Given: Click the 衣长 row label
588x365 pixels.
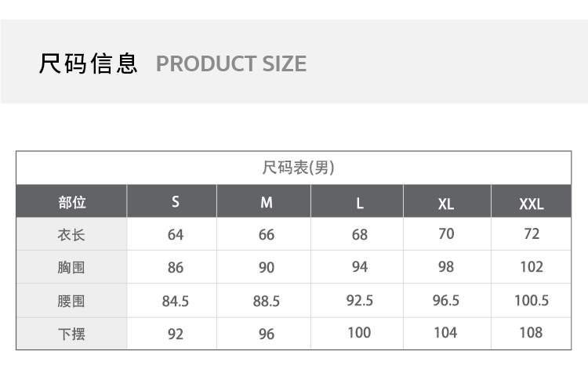Looking at the screenshot, I should pos(72,235).
